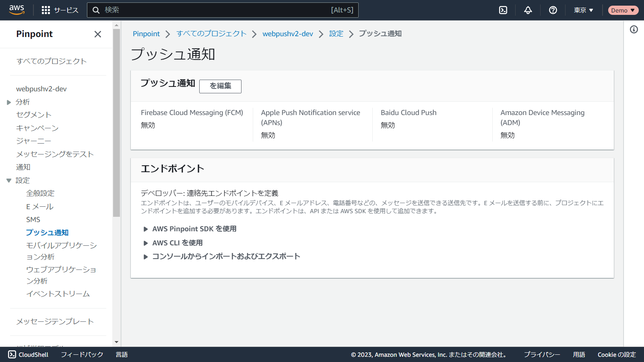
Task: Open webpushv2-dev breadcrumb link
Action: tap(287, 34)
